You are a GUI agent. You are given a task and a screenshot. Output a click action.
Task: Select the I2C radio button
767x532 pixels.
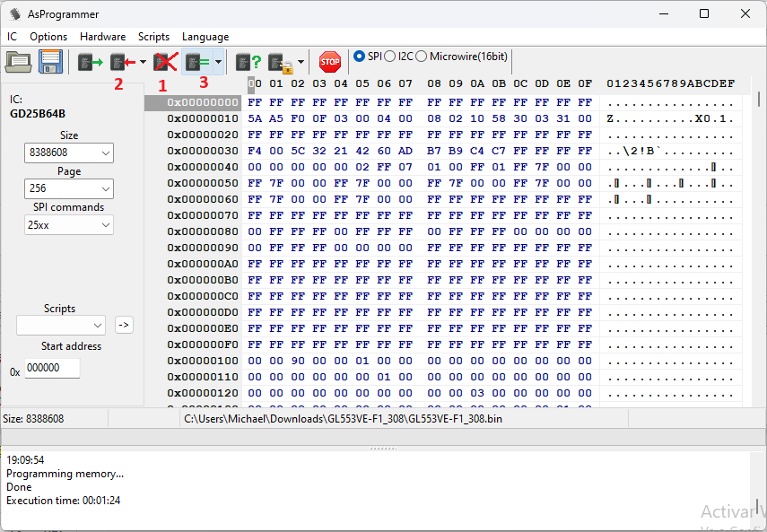coord(390,57)
